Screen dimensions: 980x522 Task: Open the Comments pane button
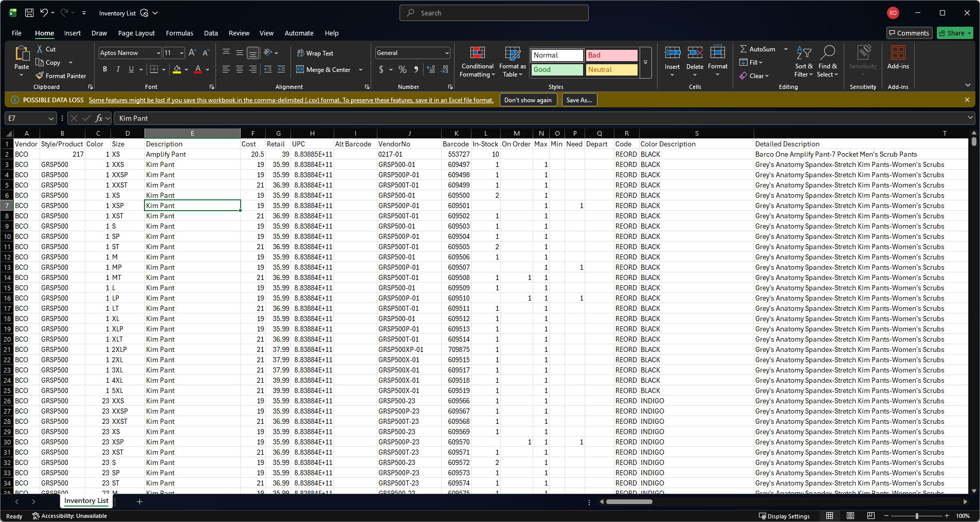coord(909,33)
